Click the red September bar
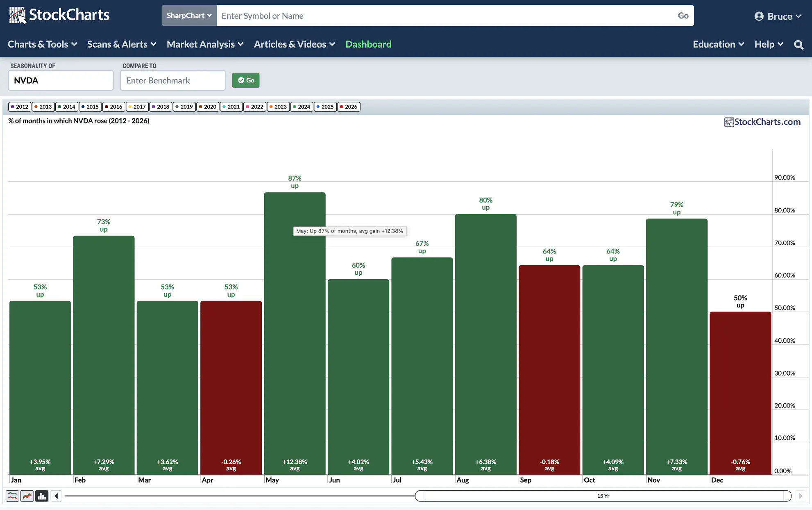 tap(549, 370)
